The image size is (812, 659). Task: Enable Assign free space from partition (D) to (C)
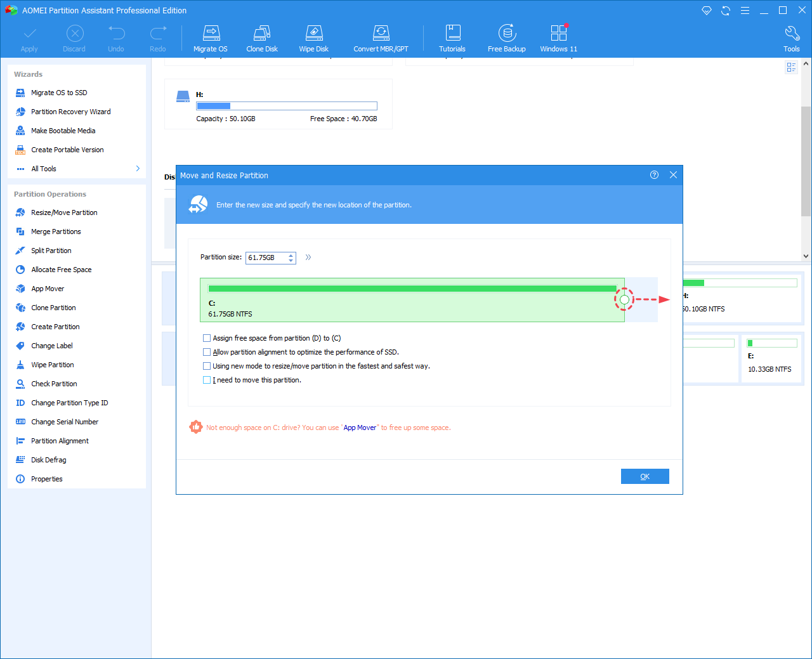pyautogui.click(x=207, y=338)
